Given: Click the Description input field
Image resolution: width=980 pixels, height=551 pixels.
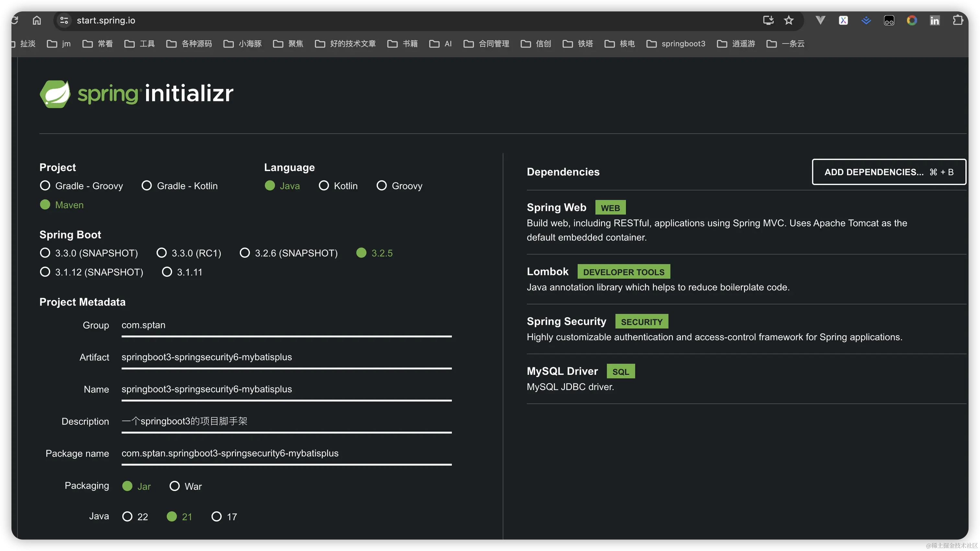Looking at the screenshot, I should 286,421.
